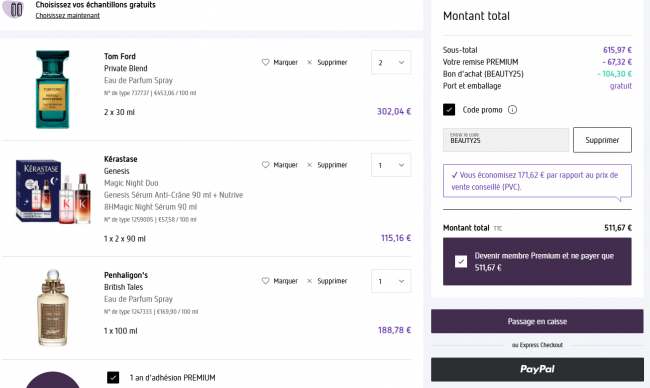The height and width of the screenshot is (388, 650).
Task: Click the BEAUTY25 promo code field
Action: (x=506, y=140)
